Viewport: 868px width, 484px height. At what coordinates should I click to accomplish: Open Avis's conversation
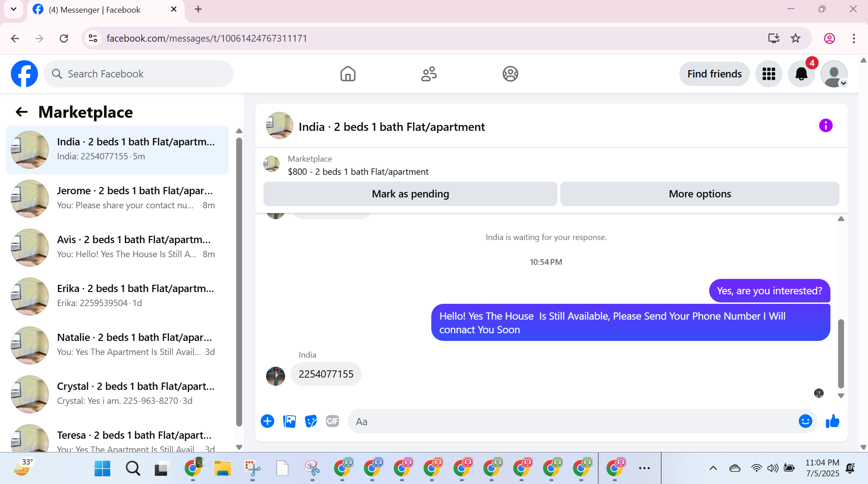tap(117, 248)
